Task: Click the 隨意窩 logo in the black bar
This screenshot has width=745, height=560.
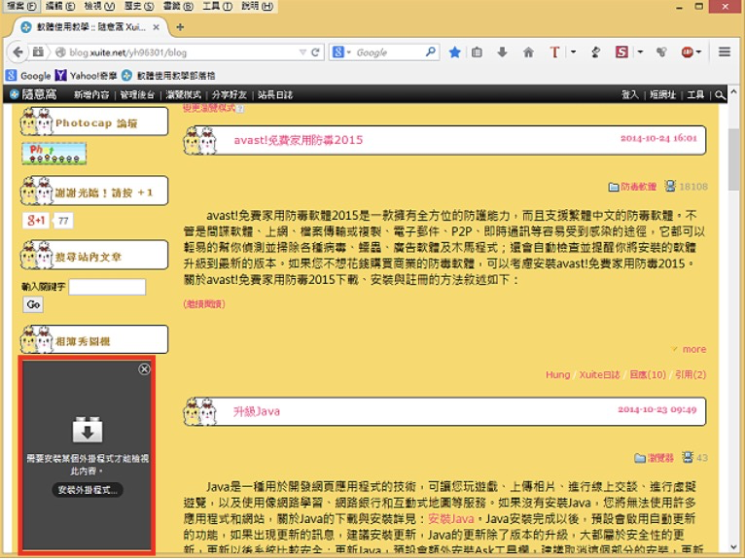Action: 33,94
